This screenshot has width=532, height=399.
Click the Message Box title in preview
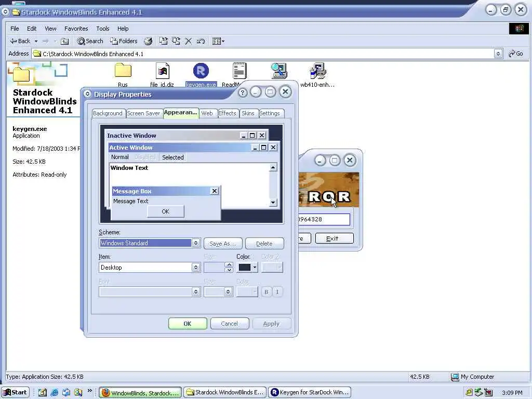132,191
